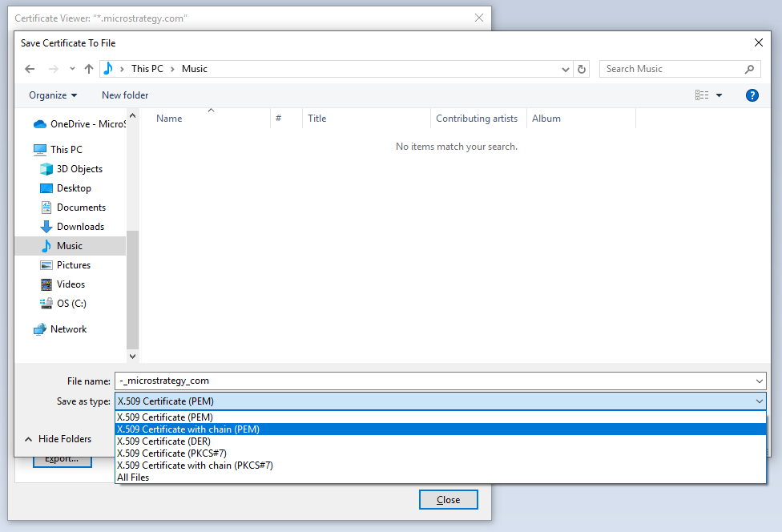Navigate back with the left arrow

[x=30, y=69]
